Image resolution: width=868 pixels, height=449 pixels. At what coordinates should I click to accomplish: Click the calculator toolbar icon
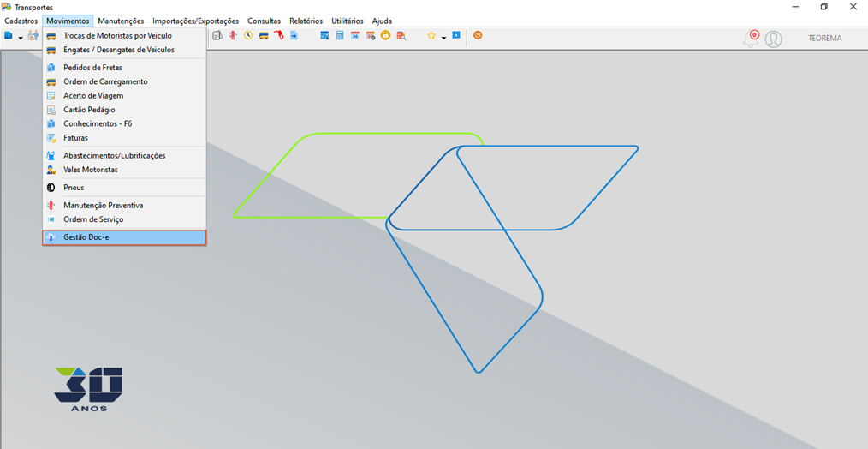pos(340,35)
